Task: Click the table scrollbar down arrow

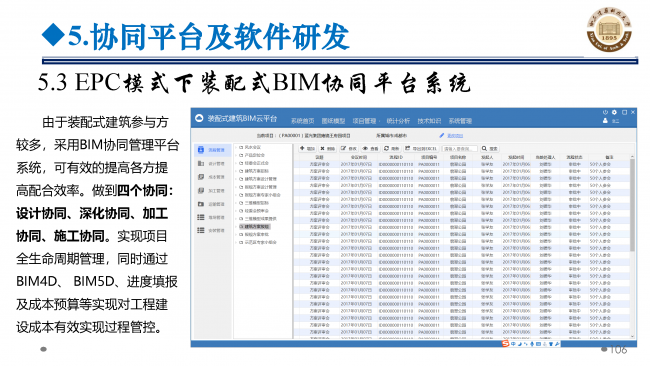Action: pyautogui.click(x=632, y=337)
